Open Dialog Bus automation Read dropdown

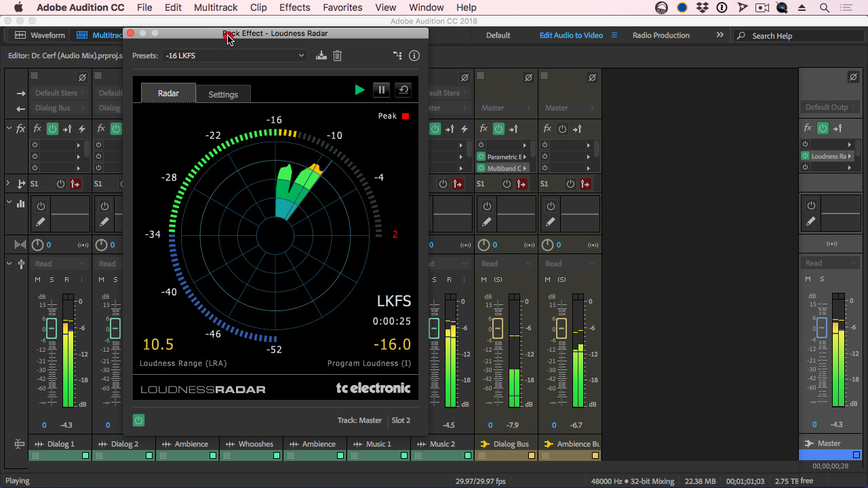click(507, 264)
